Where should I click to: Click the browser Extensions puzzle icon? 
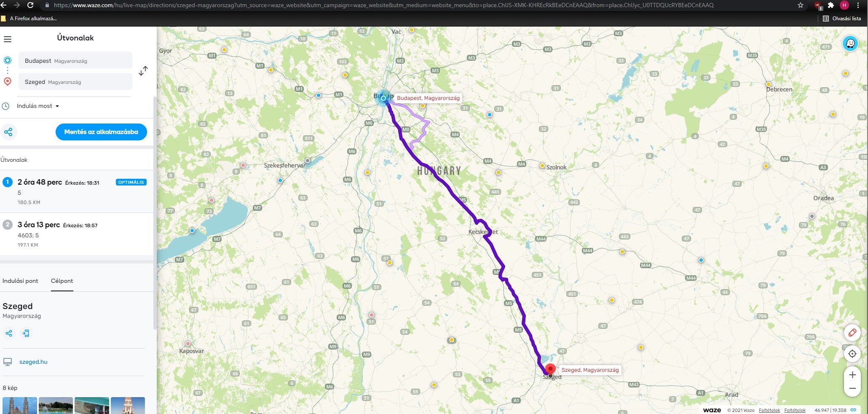pos(830,5)
